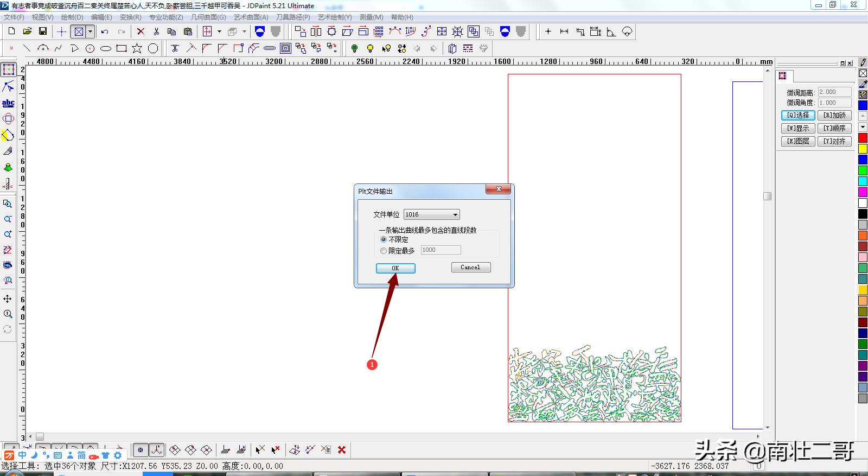Open the 文件(F) menu
The image size is (868, 476).
(14, 17)
